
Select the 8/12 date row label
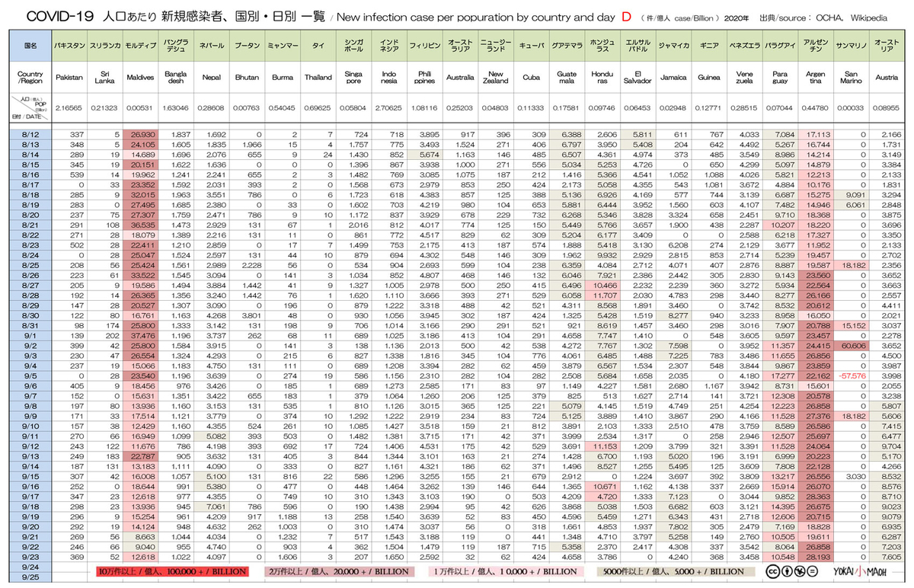(31, 134)
